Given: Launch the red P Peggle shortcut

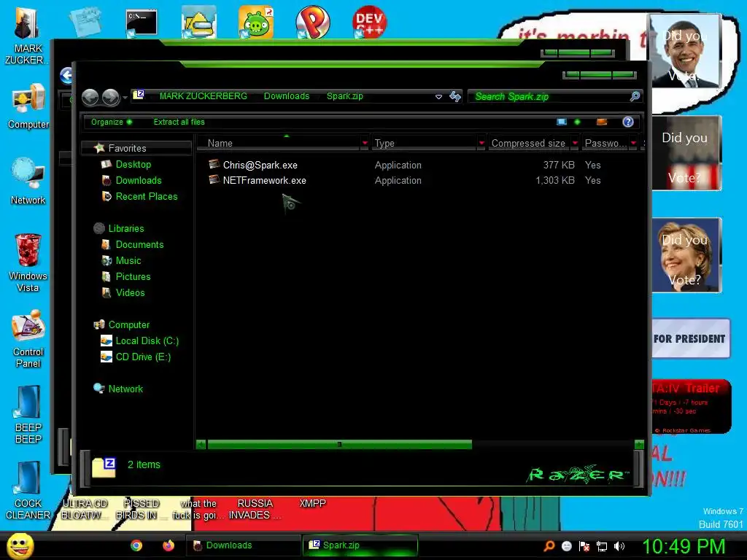Looking at the screenshot, I should tap(312, 22).
